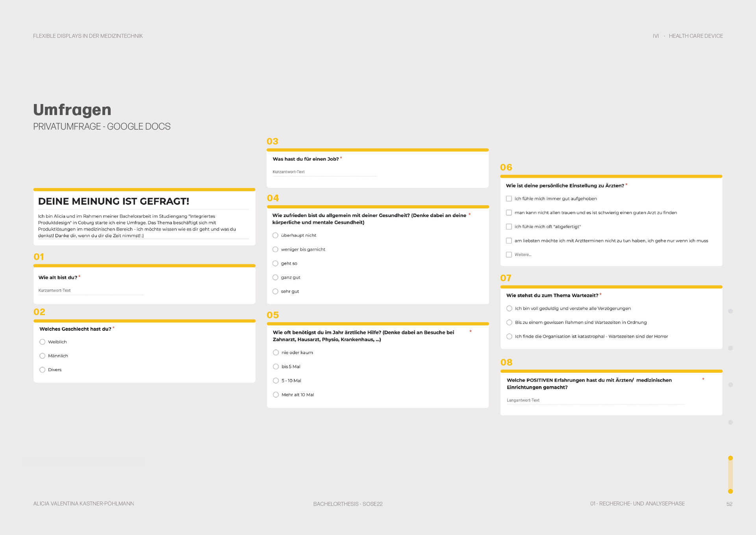This screenshot has height=535, width=756.
Task: Check 'ich fühle mich immer gut aufgehoben'
Action: coord(509,199)
